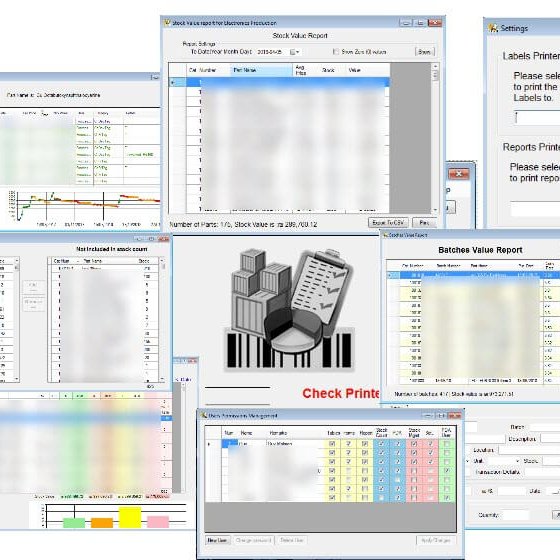This screenshot has width=560, height=560.
Task: Click the New User button
Action: point(217,540)
